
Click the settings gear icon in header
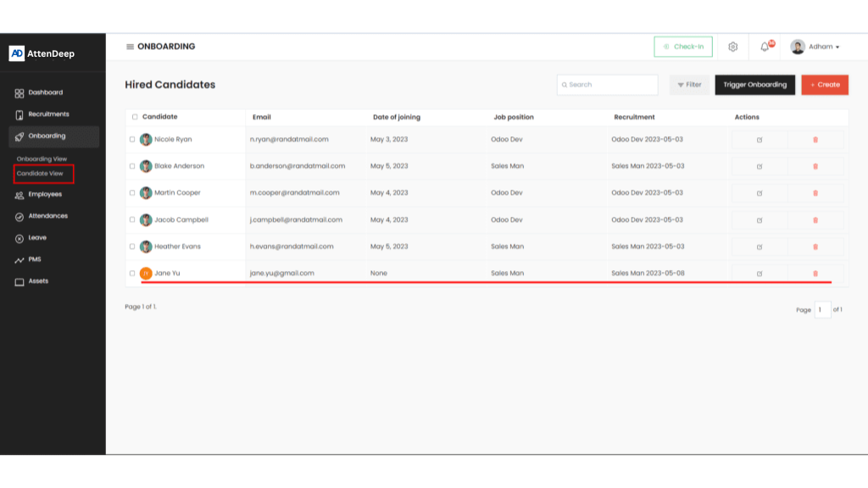click(733, 47)
